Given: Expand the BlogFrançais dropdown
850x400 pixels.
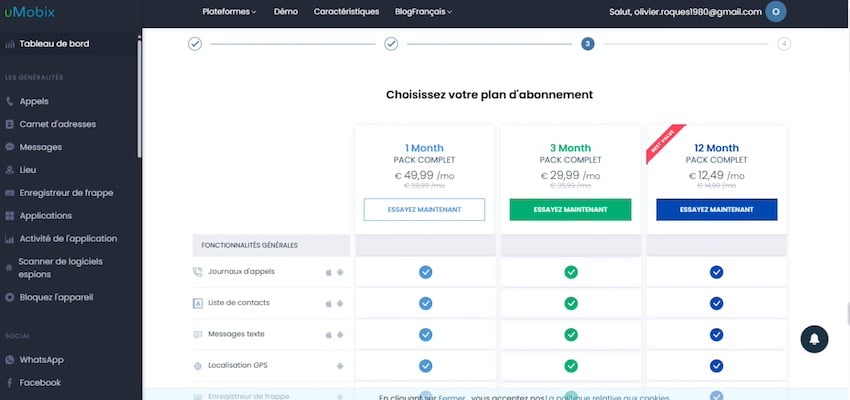Looking at the screenshot, I should point(423,11).
